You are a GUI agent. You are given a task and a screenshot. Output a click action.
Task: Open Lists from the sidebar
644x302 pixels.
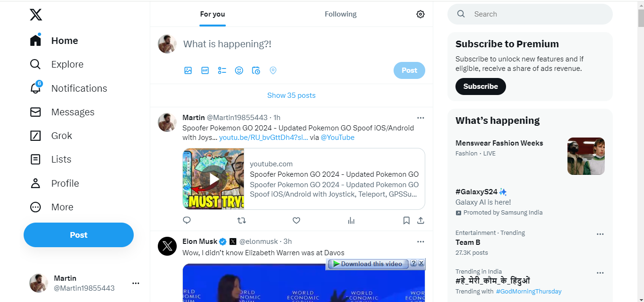(50, 159)
